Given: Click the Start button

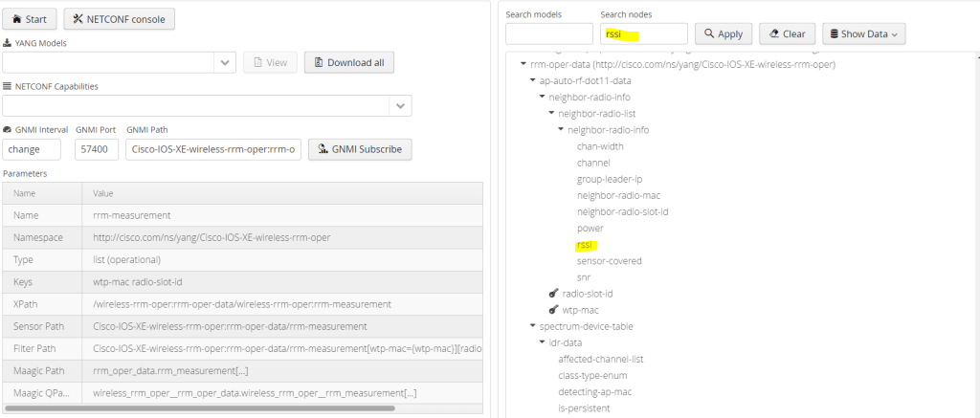Looking at the screenshot, I should pos(29,19).
